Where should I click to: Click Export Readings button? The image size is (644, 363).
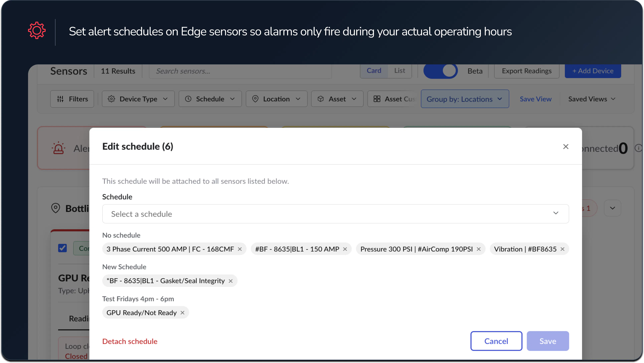tap(526, 71)
